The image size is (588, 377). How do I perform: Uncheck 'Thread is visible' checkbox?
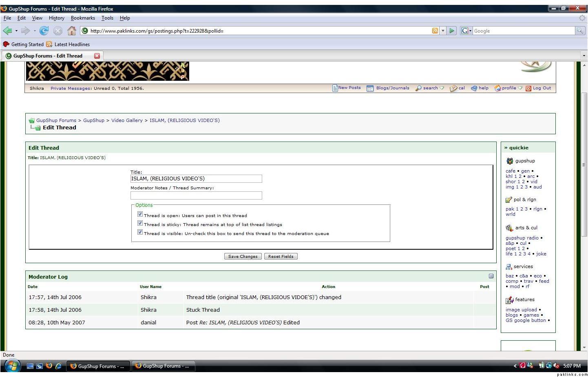tap(140, 232)
